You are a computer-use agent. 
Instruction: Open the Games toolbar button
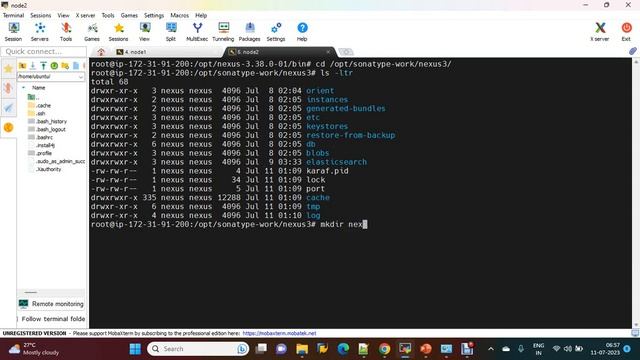pos(92,32)
